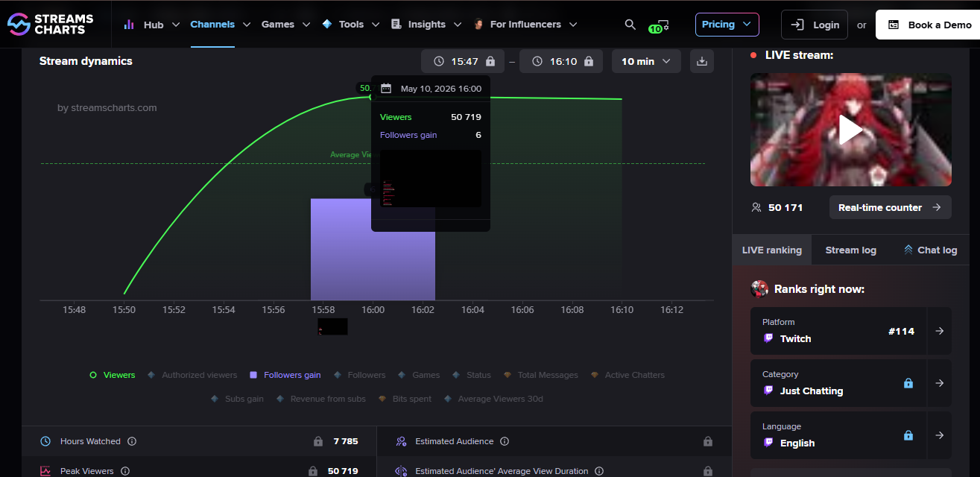Switch to the Stream log tab
This screenshot has width=980, height=477.
click(850, 250)
